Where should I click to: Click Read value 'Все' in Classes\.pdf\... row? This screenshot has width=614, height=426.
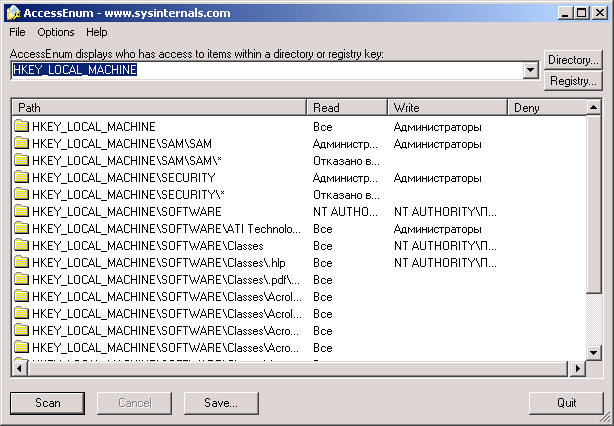click(323, 280)
